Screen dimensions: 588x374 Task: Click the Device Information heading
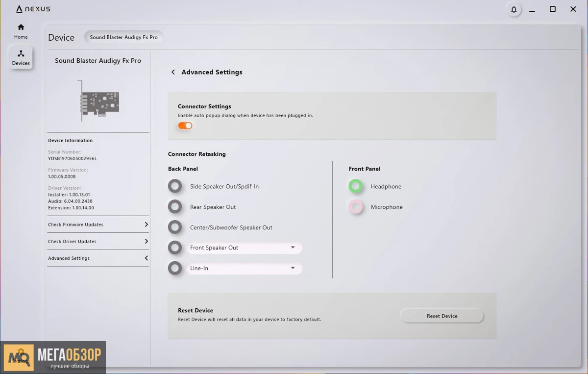70,140
